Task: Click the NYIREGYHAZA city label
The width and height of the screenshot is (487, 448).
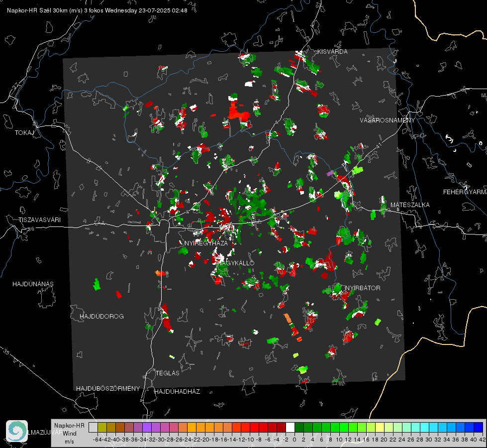Action: (206, 243)
